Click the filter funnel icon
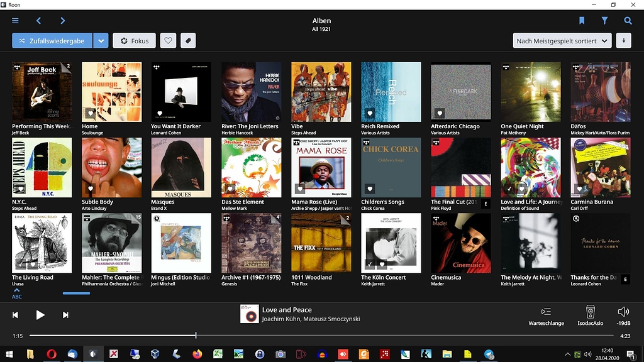The height and width of the screenshot is (362, 644). (x=604, y=21)
